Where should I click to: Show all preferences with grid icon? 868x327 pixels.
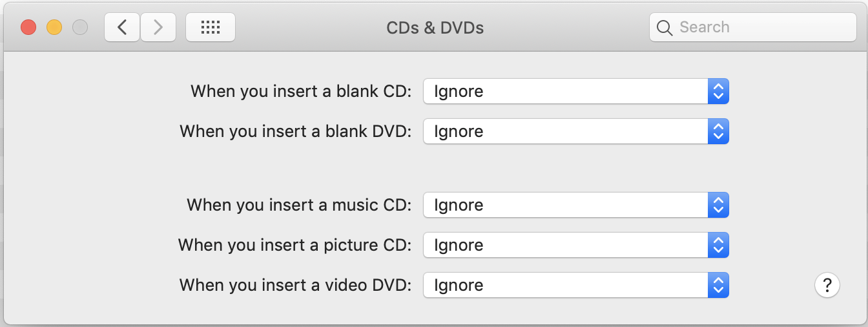point(211,27)
